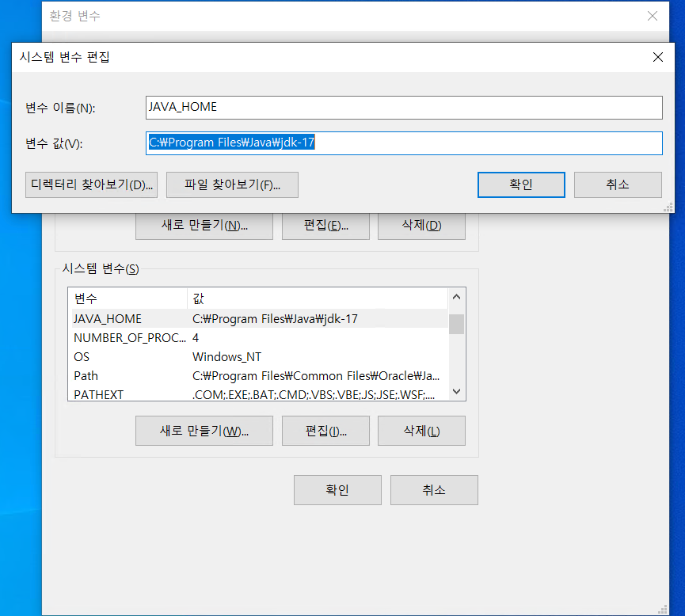This screenshot has height=616, width=685.
Task: Click the scroll down arrow of system variables list
Action: coord(456,391)
